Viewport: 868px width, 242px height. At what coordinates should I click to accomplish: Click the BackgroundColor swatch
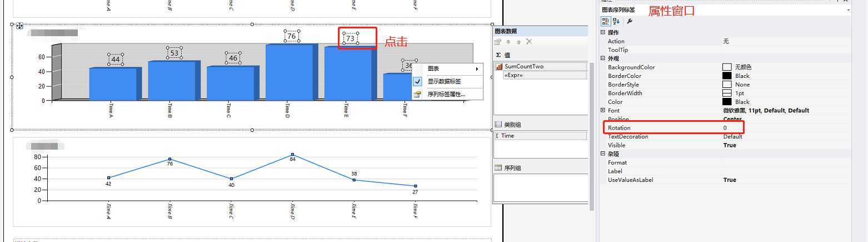(x=727, y=67)
